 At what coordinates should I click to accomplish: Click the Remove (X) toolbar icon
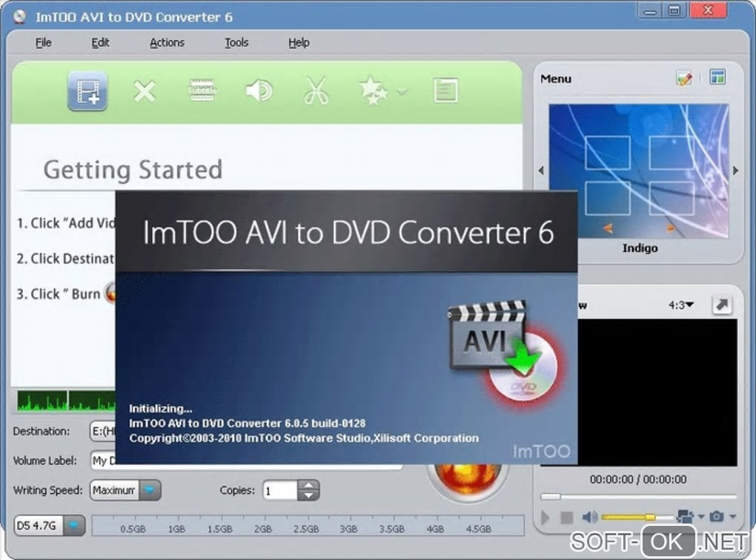point(145,91)
